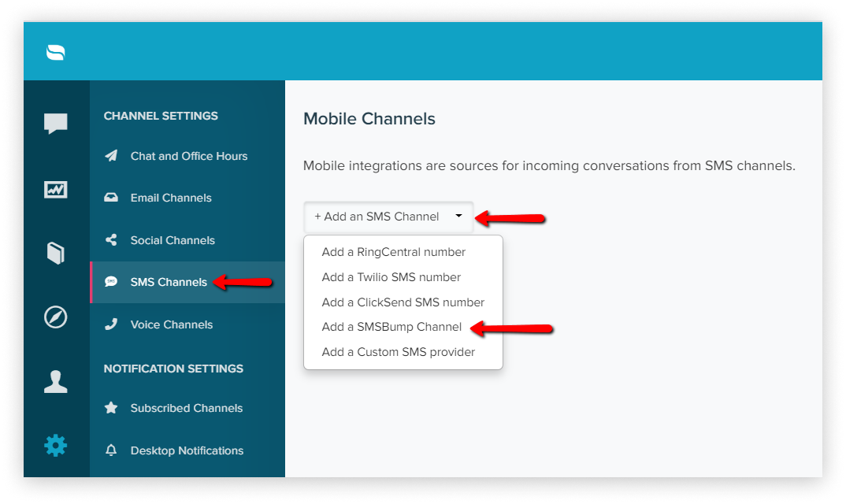The image size is (846, 504).
Task: Click the inbox icon beside Email Channels
Action: click(x=111, y=198)
